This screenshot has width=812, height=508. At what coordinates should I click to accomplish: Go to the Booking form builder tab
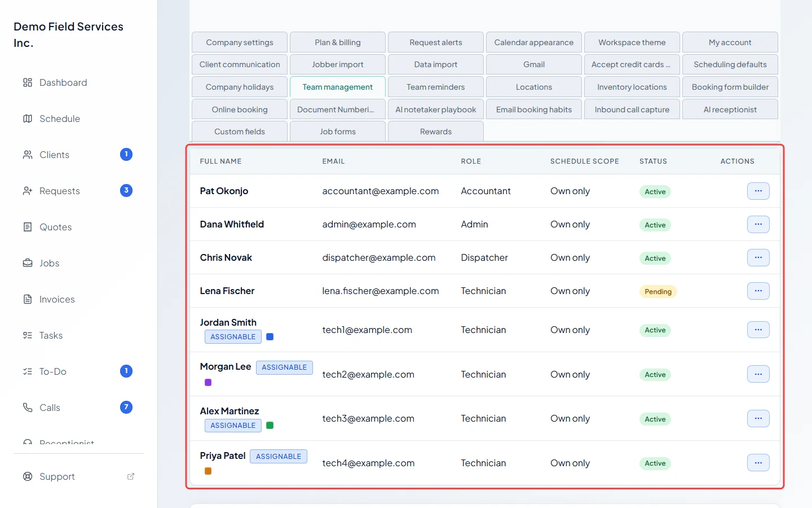pyautogui.click(x=730, y=87)
